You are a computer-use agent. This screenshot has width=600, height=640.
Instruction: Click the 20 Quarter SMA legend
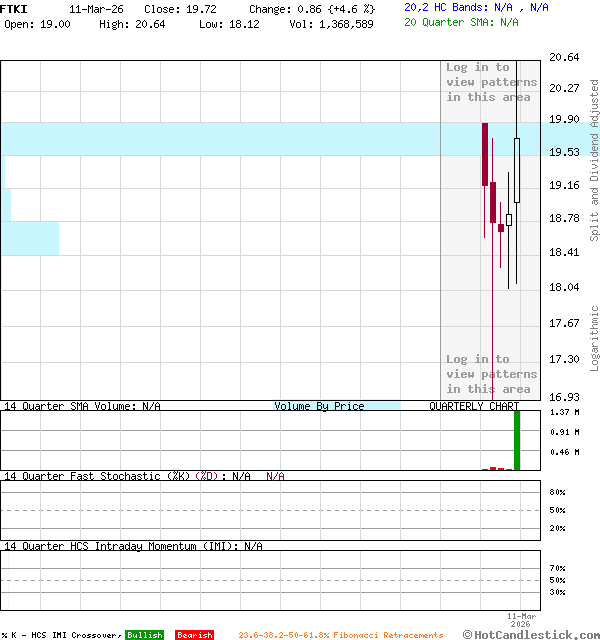[461, 22]
